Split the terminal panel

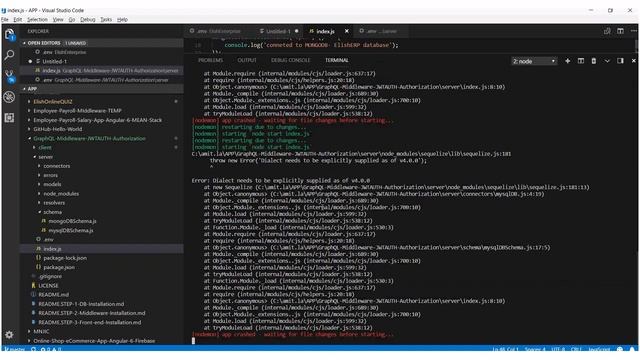(x=580, y=61)
